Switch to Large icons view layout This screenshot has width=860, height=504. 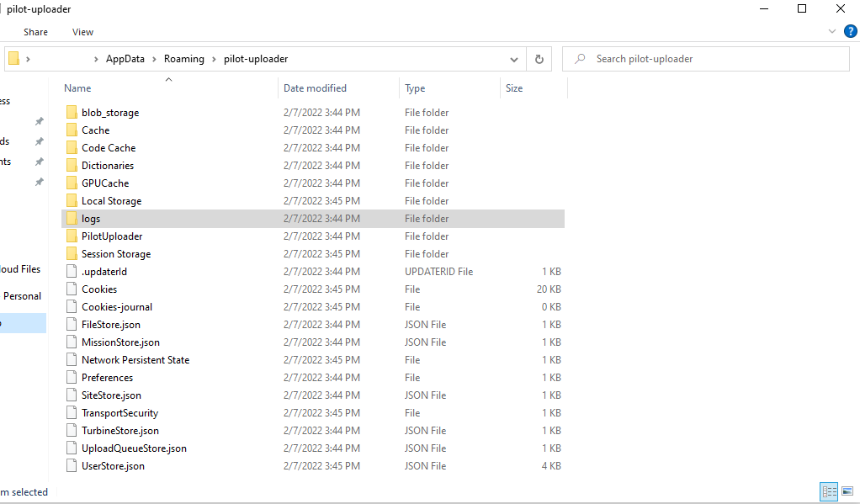pyautogui.click(x=847, y=491)
